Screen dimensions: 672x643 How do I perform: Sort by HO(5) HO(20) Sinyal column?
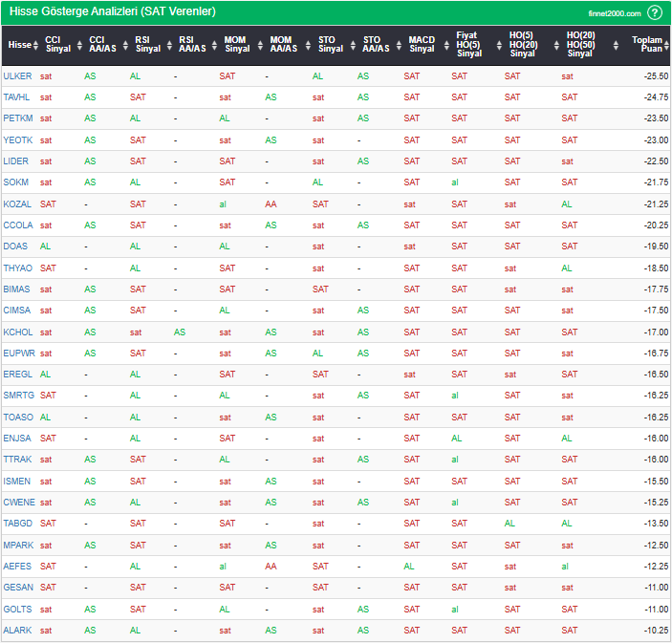pyautogui.click(x=522, y=45)
